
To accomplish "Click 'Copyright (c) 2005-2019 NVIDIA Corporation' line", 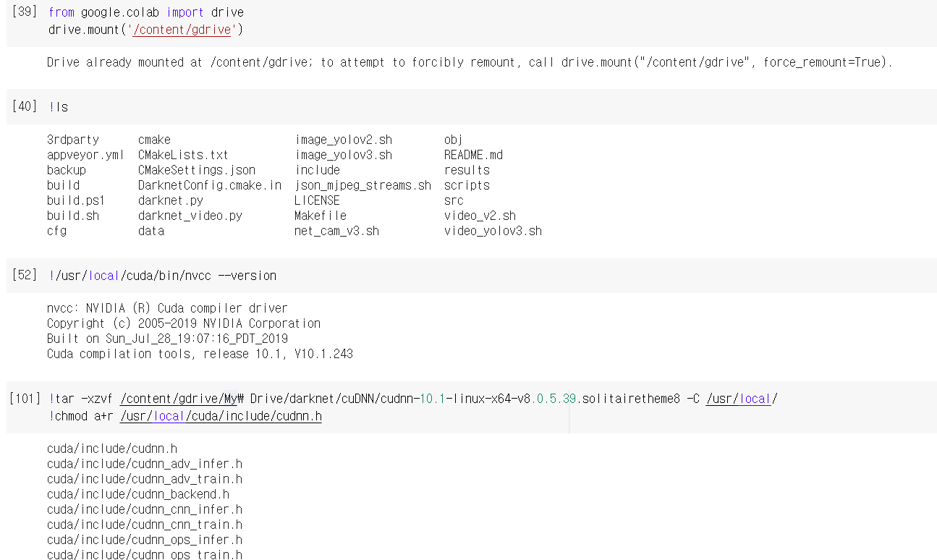I will (184, 323).
